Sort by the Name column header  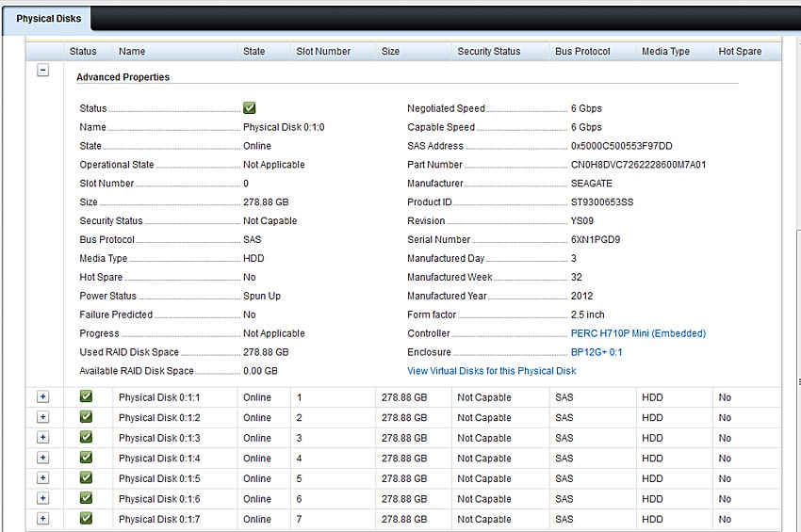click(x=175, y=52)
